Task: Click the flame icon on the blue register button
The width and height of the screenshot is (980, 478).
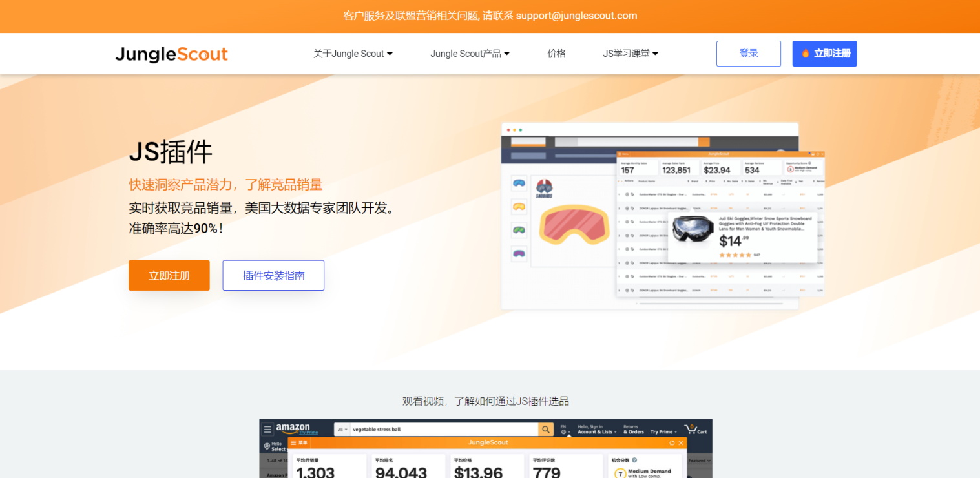Action: 805,54
